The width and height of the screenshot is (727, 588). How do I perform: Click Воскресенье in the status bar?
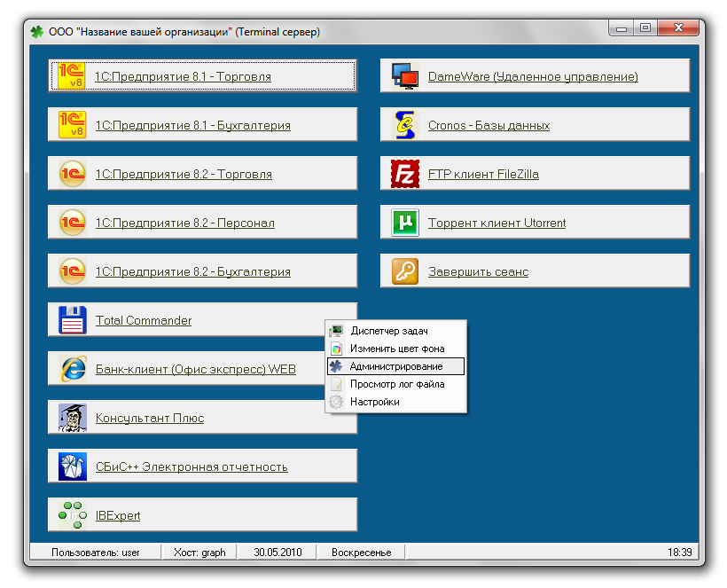click(x=361, y=553)
